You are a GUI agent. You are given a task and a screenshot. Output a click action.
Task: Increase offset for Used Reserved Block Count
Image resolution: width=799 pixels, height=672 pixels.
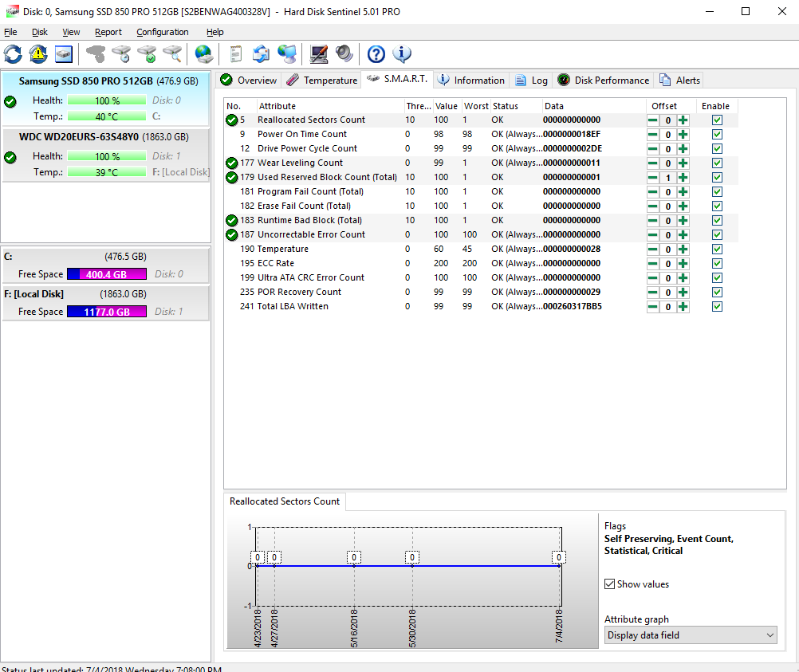[x=683, y=178]
